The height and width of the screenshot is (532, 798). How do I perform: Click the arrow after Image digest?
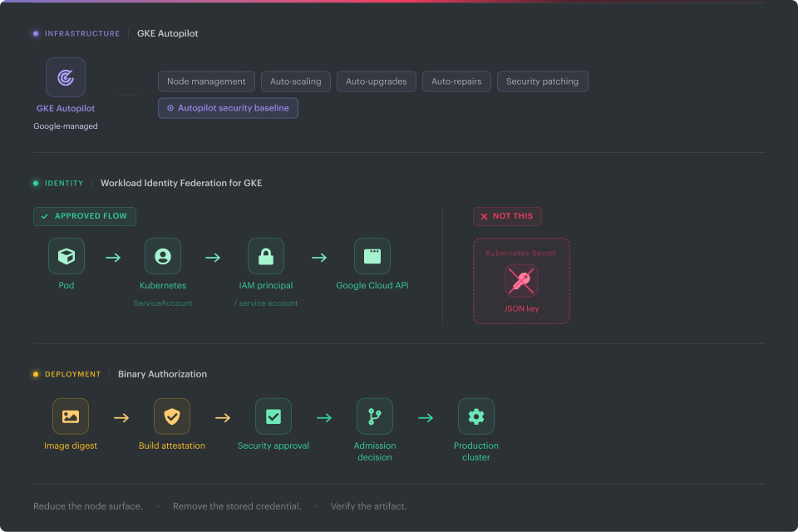121,418
